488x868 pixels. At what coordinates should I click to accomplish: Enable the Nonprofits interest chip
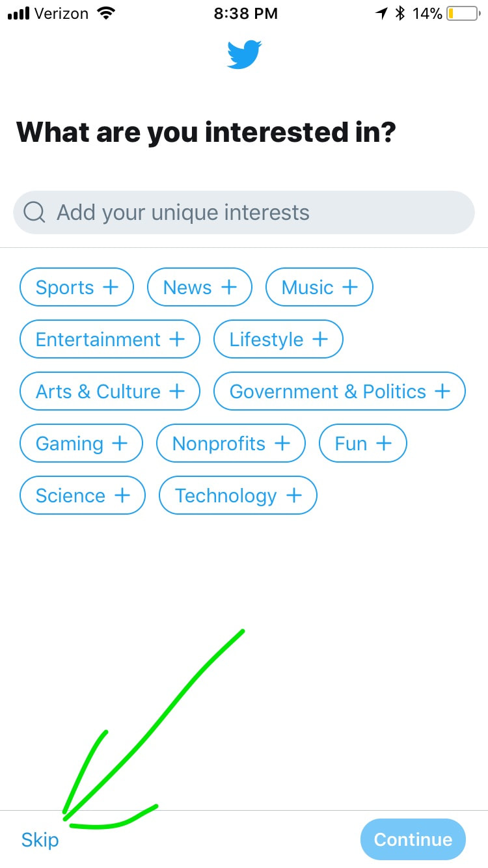pos(231,443)
